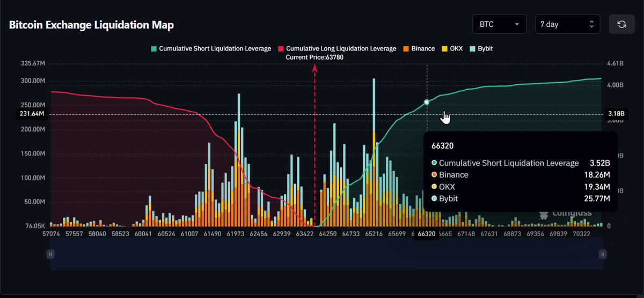The width and height of the screenshot is (644, 298).
Task: Click the 63422 x-axis label
Action: pyautogui.click(x=305, y=234)
